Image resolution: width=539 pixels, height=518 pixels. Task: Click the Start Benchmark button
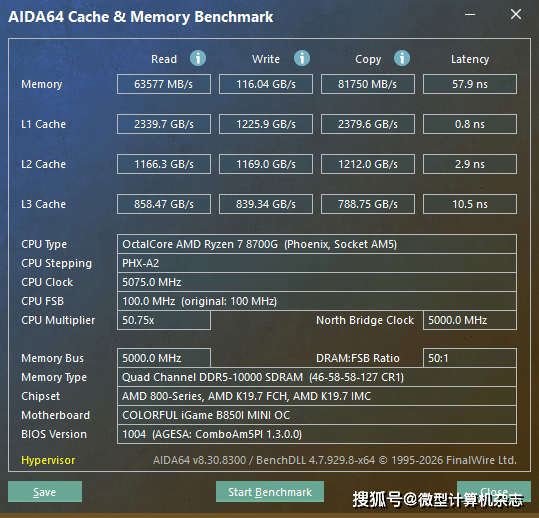coord(270,492)
